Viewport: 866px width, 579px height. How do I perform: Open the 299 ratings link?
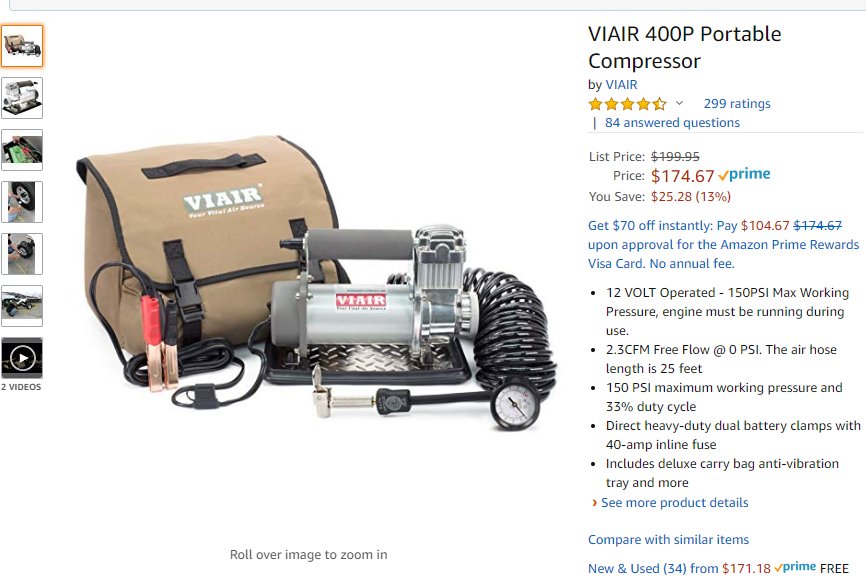737,103
